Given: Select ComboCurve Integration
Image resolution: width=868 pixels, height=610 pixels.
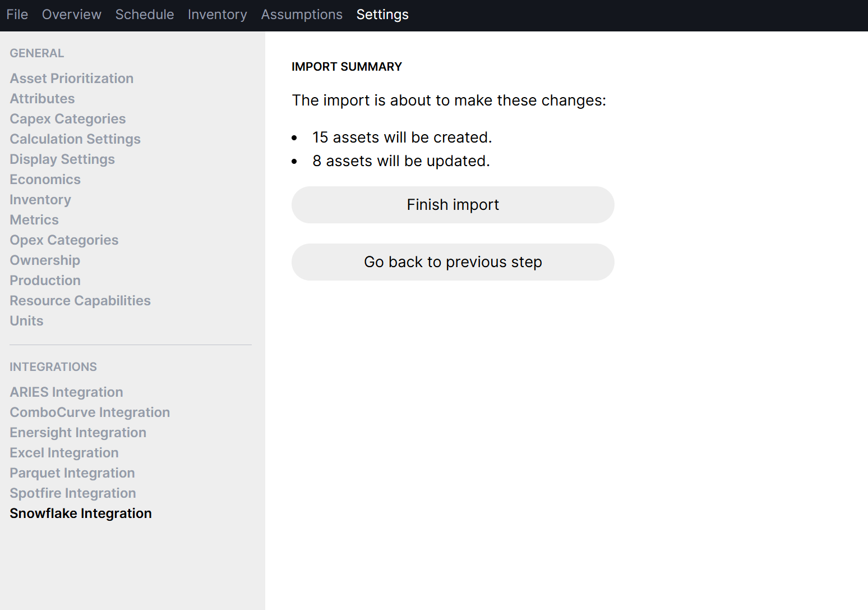Looking at the screenshot, I should pyautogui.click(x=90, y=412).
